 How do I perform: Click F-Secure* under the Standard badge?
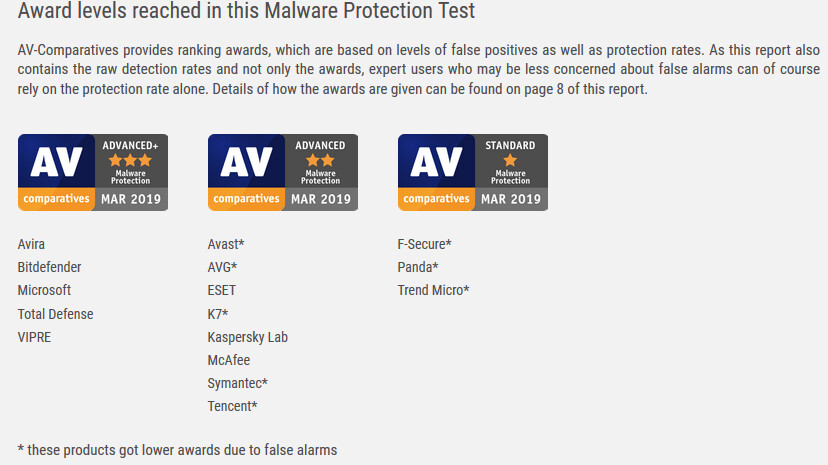pos(425,244)
